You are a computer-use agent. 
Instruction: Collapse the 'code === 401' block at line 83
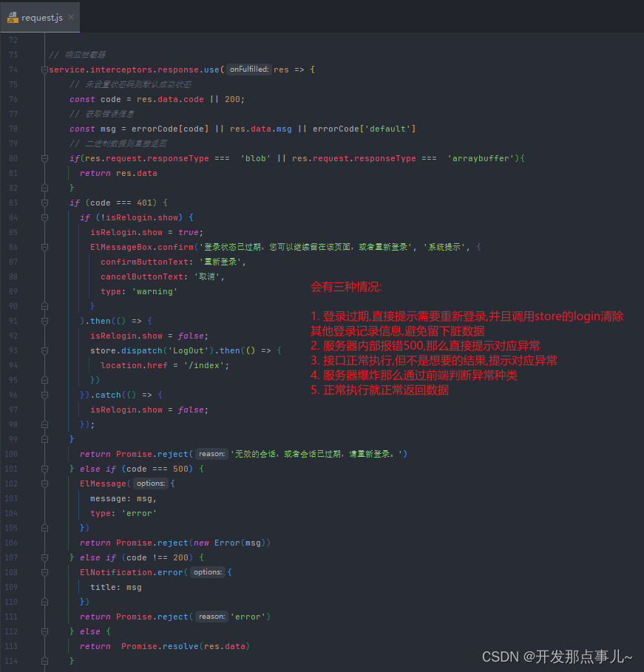tap(44, 203)
